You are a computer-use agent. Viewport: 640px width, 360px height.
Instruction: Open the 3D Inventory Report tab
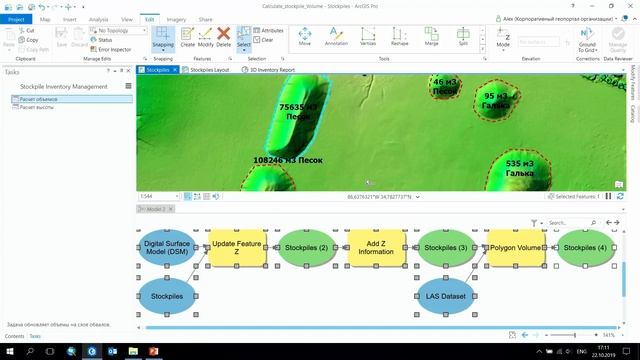(x=268, y=70)
